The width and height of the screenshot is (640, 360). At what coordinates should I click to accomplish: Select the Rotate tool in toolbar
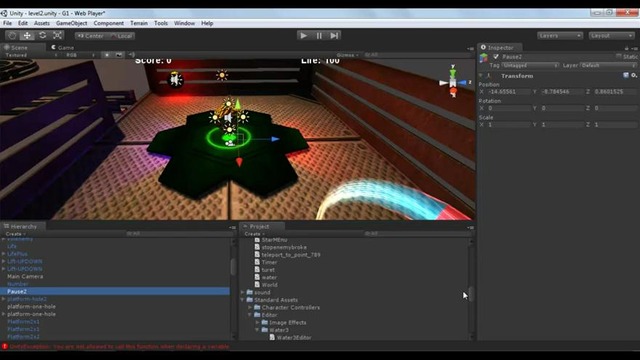42,36
